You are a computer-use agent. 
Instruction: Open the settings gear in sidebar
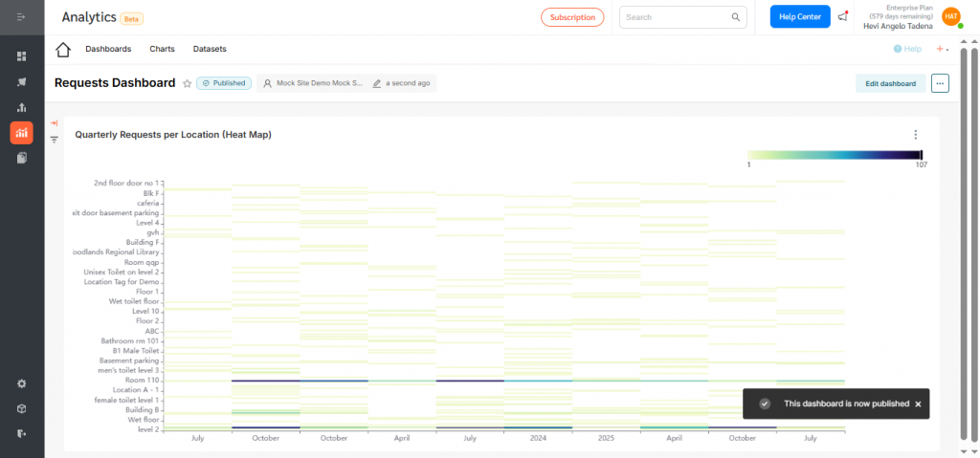pos(21,383)
